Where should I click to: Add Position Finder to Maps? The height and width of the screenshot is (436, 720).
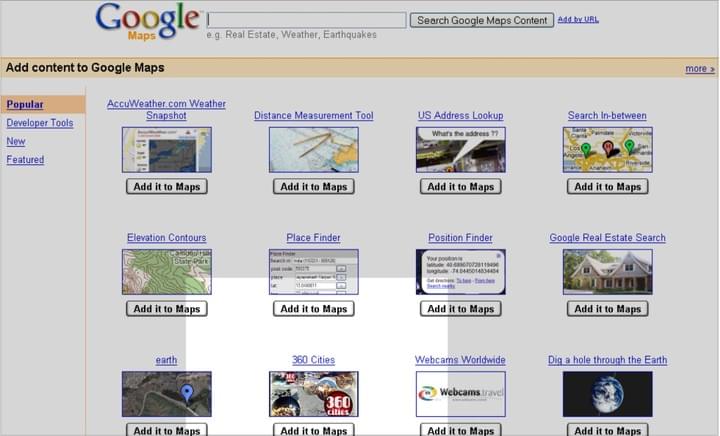pos(461,309)
